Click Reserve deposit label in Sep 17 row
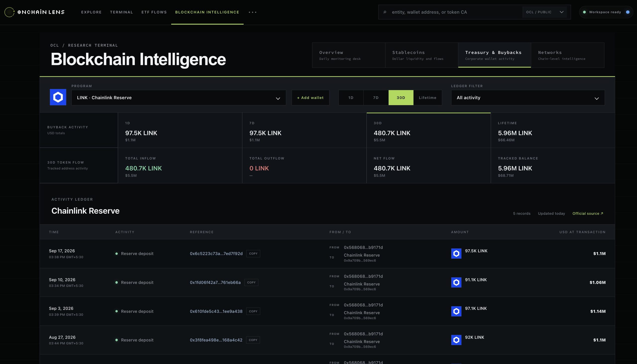Viewport: 637px width, 364px height. (137, 254)
